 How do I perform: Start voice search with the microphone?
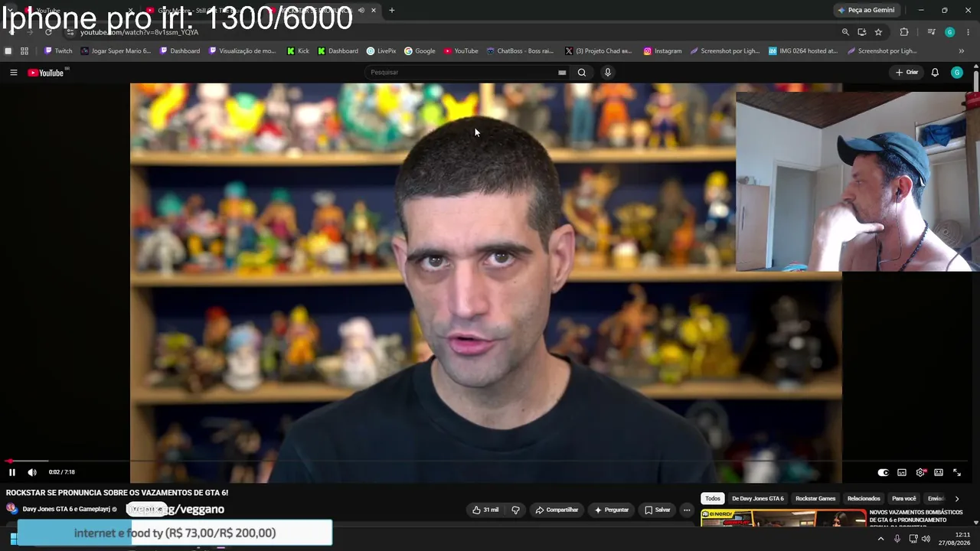tap(608, 73)
